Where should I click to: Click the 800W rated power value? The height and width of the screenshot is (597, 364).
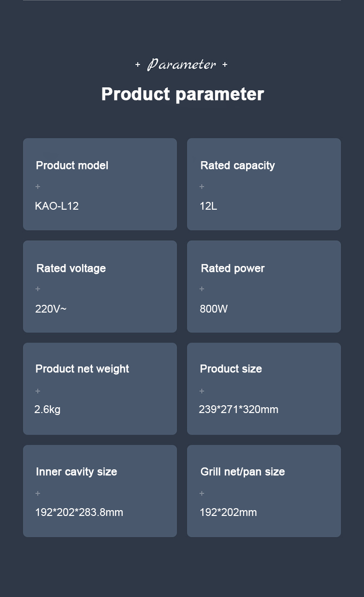214,309
